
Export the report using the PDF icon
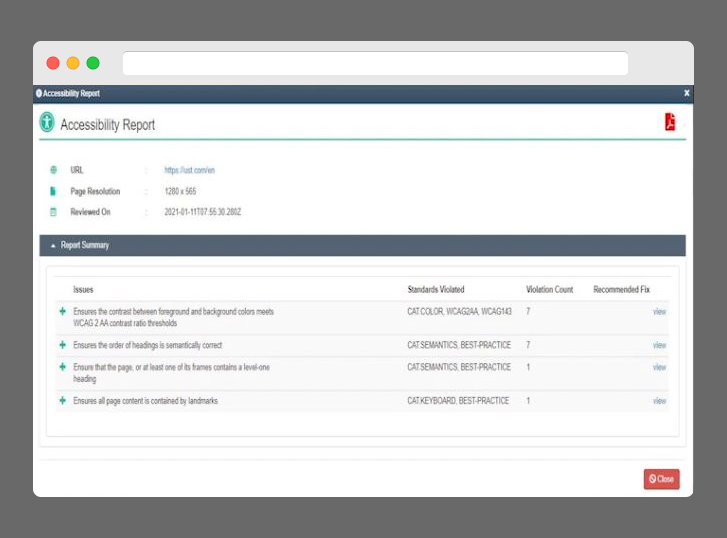(670, 122)
